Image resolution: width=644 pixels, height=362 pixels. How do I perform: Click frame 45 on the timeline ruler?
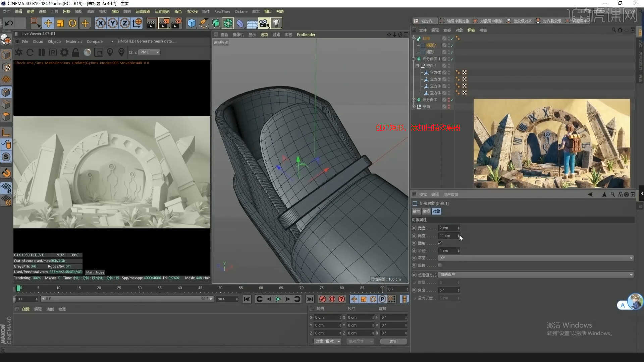pyautogui.click(x=200, y=288)
